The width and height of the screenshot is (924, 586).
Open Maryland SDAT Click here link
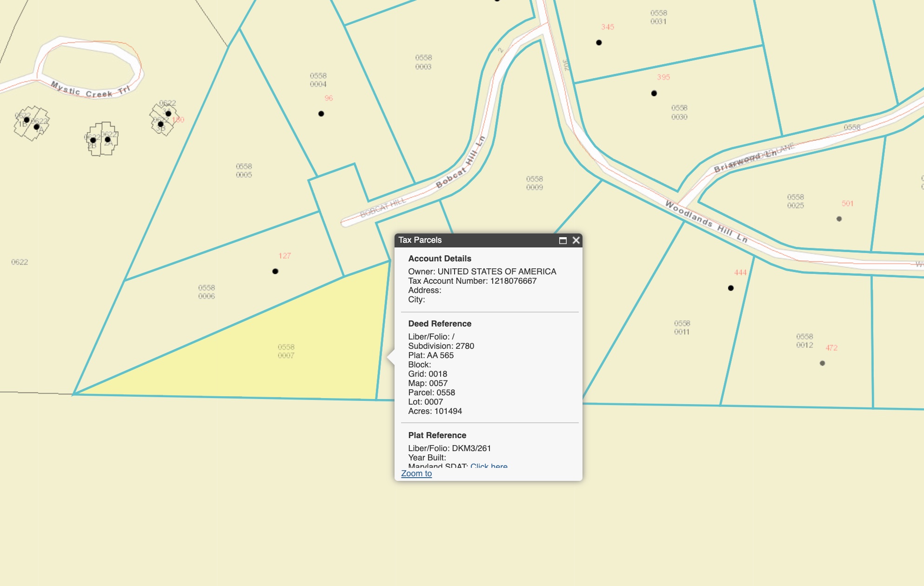pyautogui.click(x=489, y=466)
